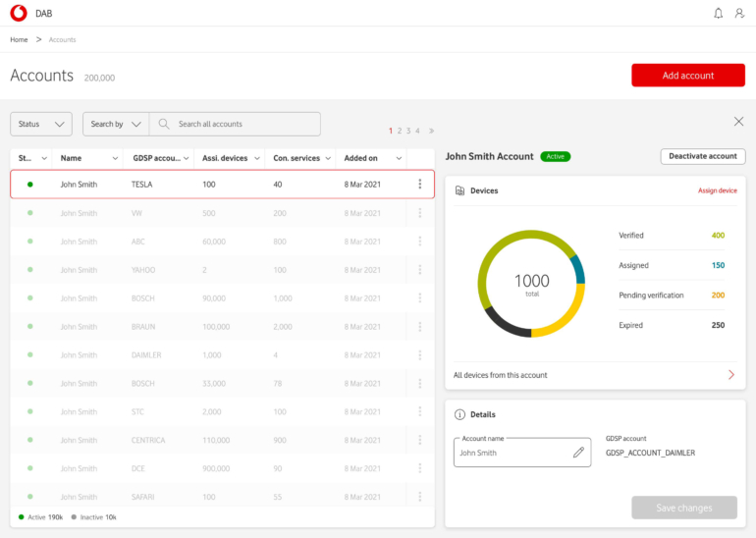Click the pencil icon to edit account name
The width and height of the screenshot is (756, 538).
tap(579, 453)
